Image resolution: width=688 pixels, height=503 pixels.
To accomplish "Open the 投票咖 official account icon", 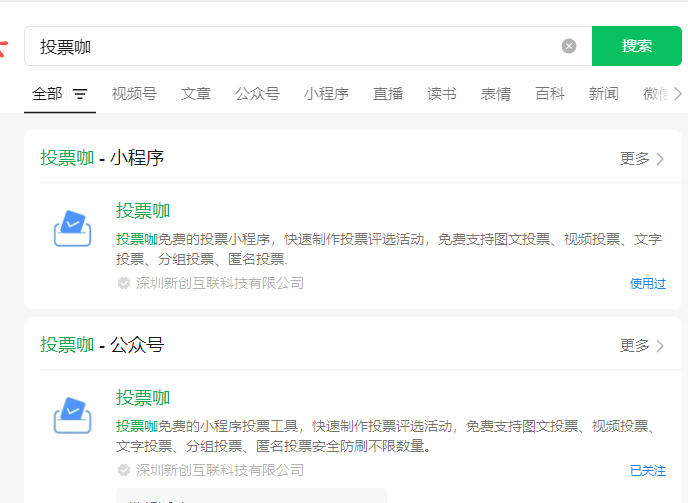I will click(x=72, y=416).
